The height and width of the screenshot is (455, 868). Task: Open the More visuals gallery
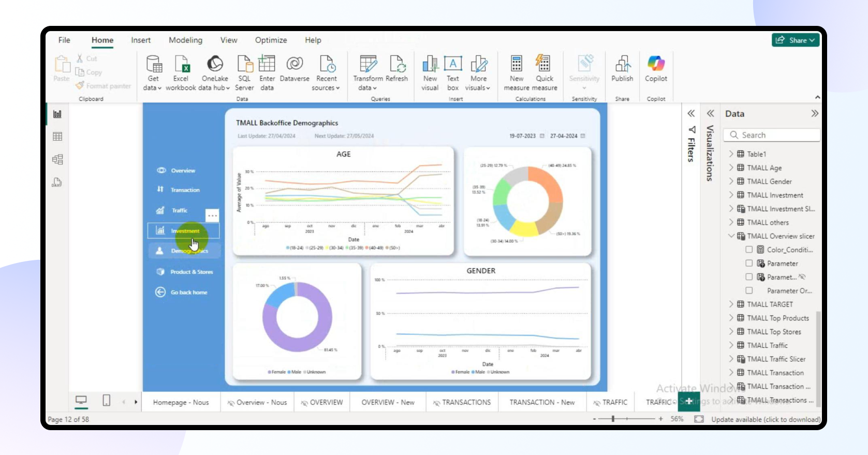478,73
